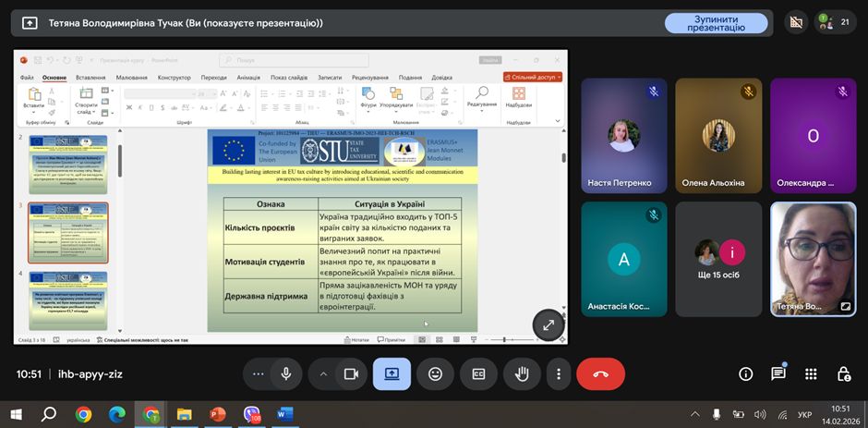
Task: Toggle the camera on or off
Action: click(351, 373)
